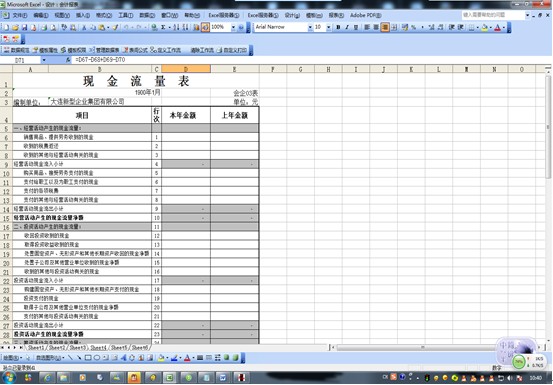Toggle Italic formatting
The width and height of the screenshot is (553, 385).
tap(347, 27)
